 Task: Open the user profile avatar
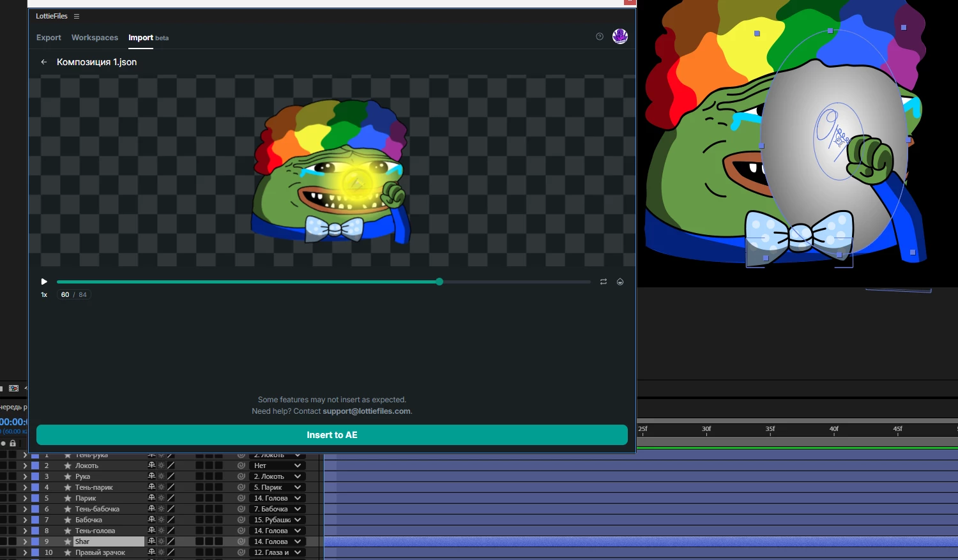[x=620, y=36]
